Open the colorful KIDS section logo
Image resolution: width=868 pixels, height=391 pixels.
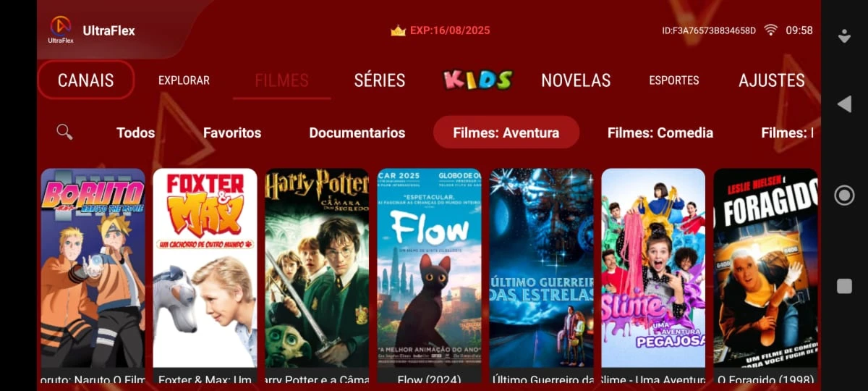click(x=477, y=80)
